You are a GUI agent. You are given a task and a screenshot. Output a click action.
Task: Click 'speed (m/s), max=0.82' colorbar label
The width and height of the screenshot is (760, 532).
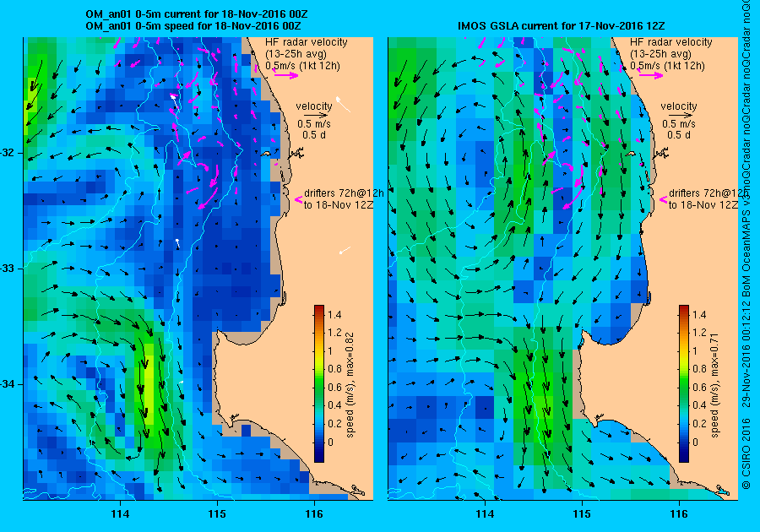tap(350, 385)
